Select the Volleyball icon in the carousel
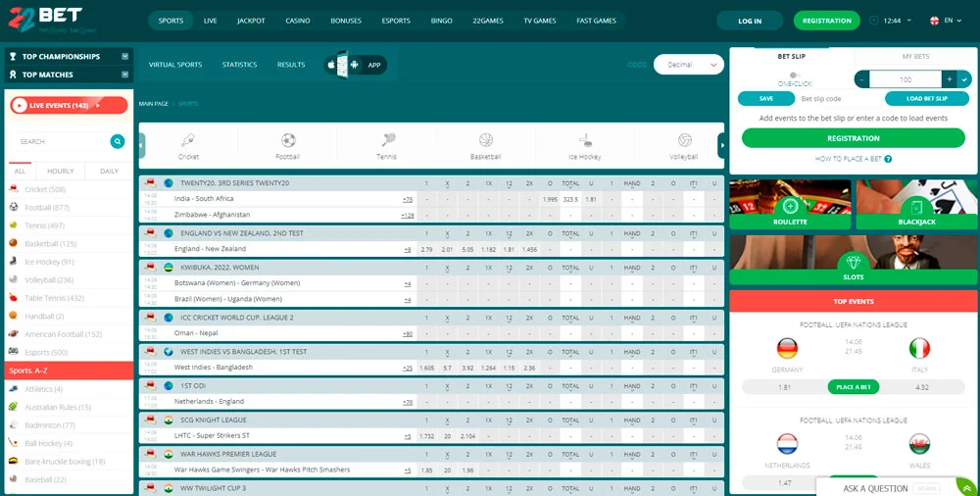Image resolution: width=980 pixels, height=496 pixels. pos(684,139)
